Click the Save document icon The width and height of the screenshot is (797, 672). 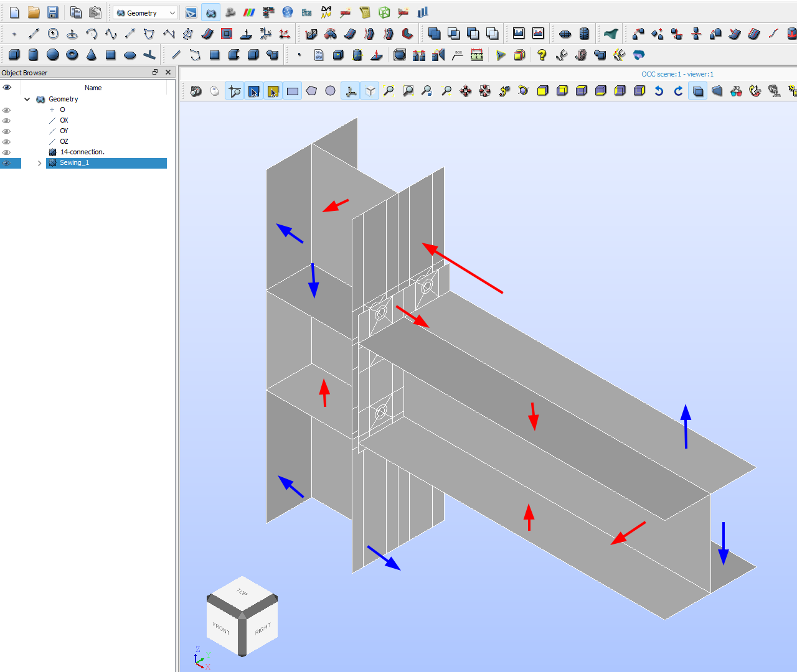pos(53,12)
